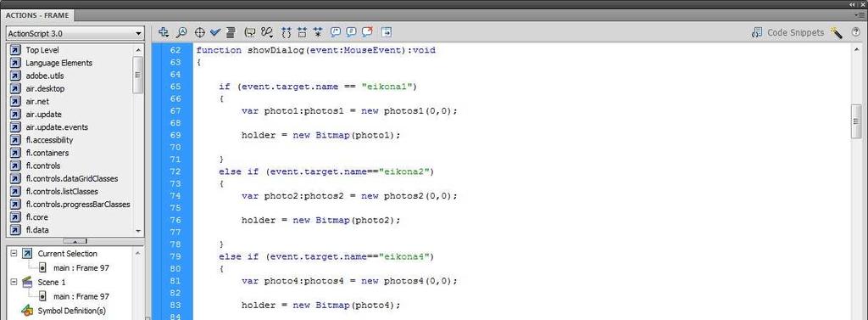This screenshot has height=320, width=868.
Task: Click the Expand all icon
Action: 318,32
